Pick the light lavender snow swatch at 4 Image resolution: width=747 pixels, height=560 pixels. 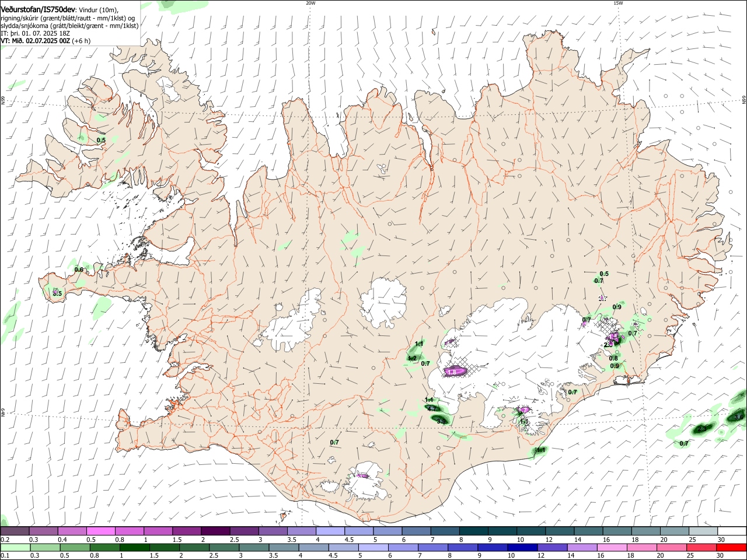(330, 531)
